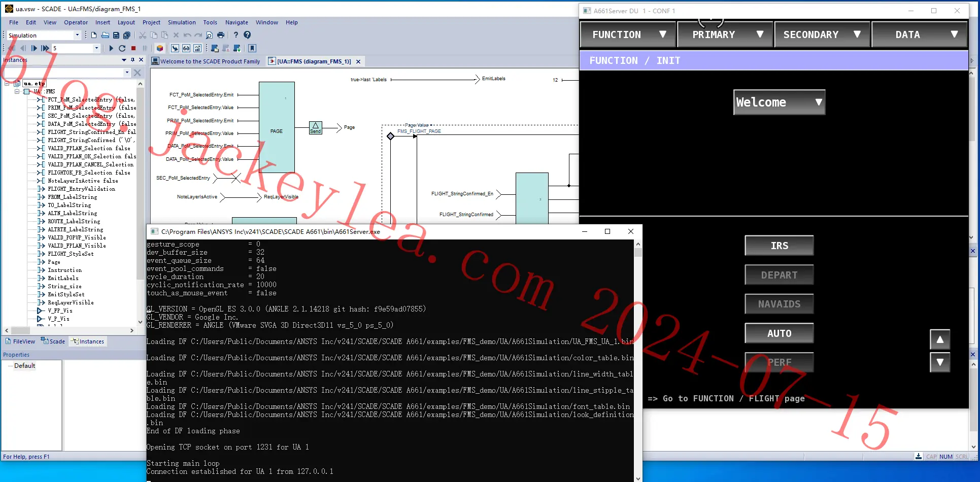Click the Delete X icon in the toolbar
The image size is (980, 482).
coord(176,35)
